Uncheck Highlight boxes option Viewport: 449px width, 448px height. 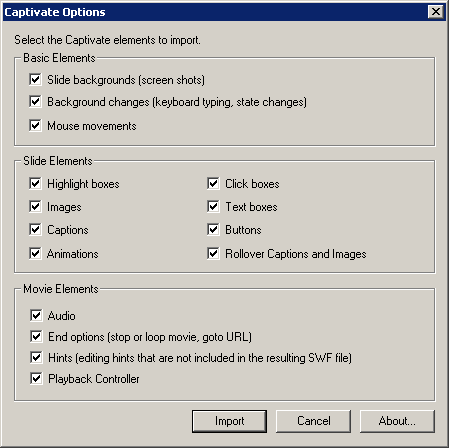point(35,183)
